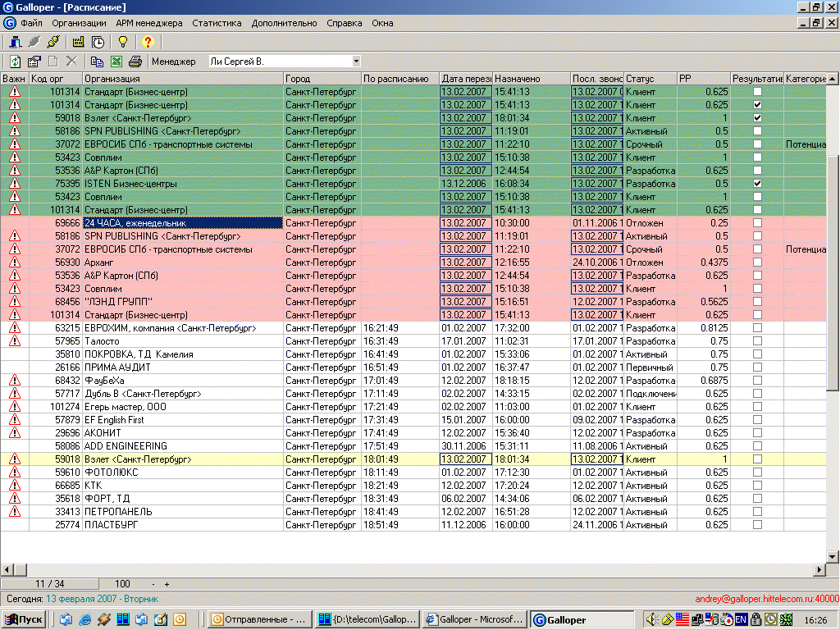
Task: Print the schedule with printer icon
Action: click(x=135, y=62)
